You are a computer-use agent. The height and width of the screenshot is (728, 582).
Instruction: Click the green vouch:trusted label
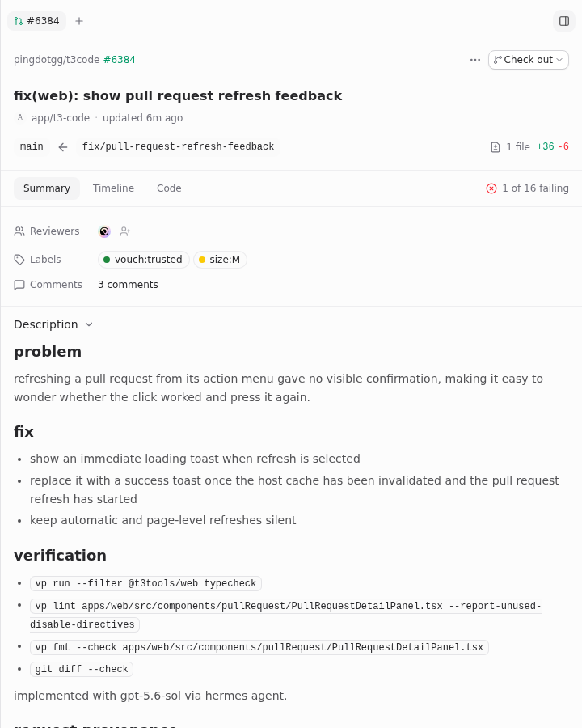click(x=143, y=260)
